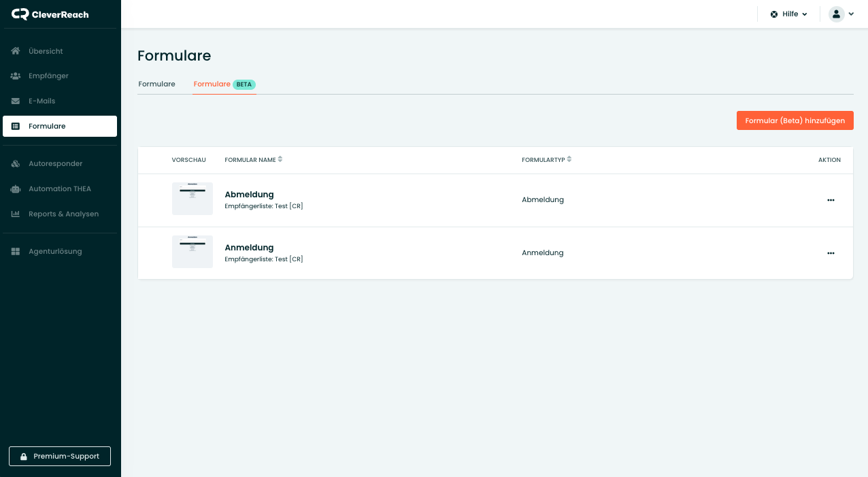This screenshot has width=868, height=477.
Task: Click the CleverReach logo
Action: pos(50,14)
